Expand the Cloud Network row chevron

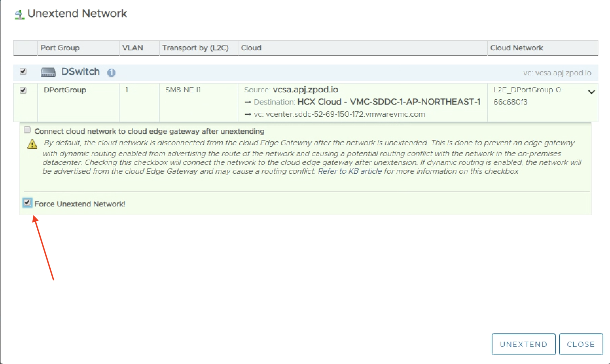click(591, 92)
